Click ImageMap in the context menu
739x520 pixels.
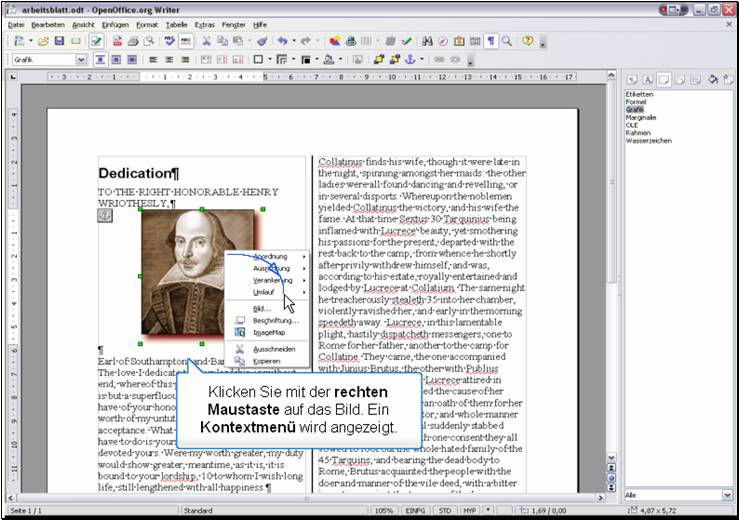pos(268,332)
